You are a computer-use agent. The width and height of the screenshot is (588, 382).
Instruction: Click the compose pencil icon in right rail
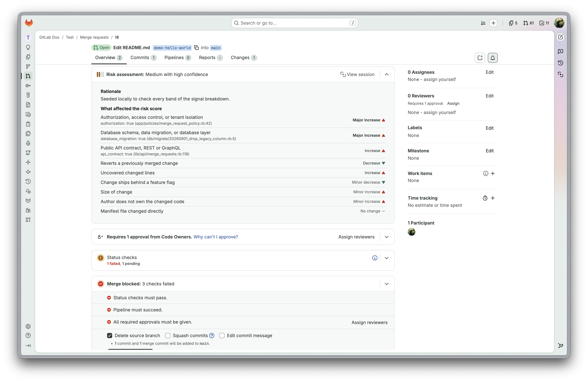coord(561,37)
